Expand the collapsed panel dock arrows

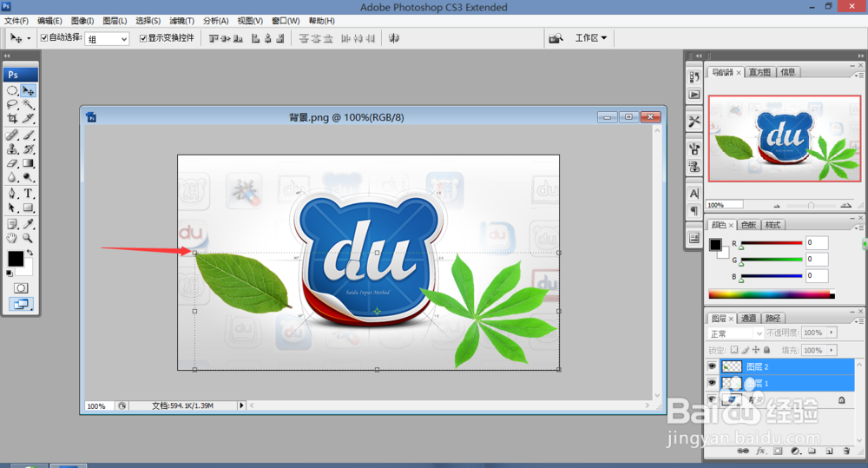[699, 56]
